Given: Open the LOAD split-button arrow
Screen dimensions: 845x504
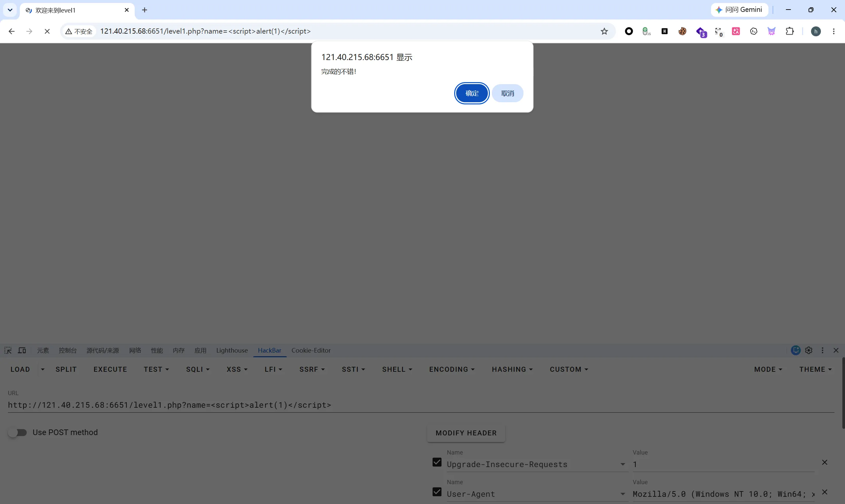Looking at the screenshot, I should pyautogui.click(x=43, y=369).
